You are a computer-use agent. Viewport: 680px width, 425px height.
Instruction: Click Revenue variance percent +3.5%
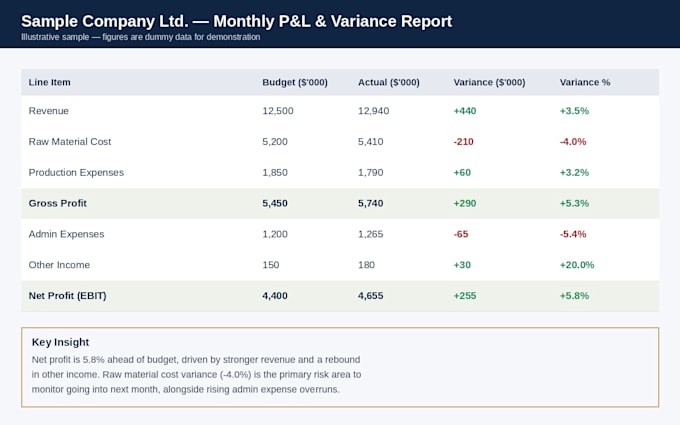tap(574, 111)
